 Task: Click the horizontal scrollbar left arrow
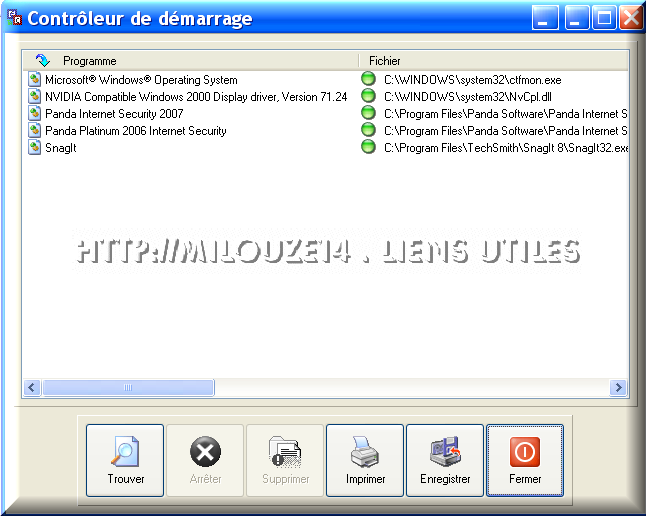31,387
